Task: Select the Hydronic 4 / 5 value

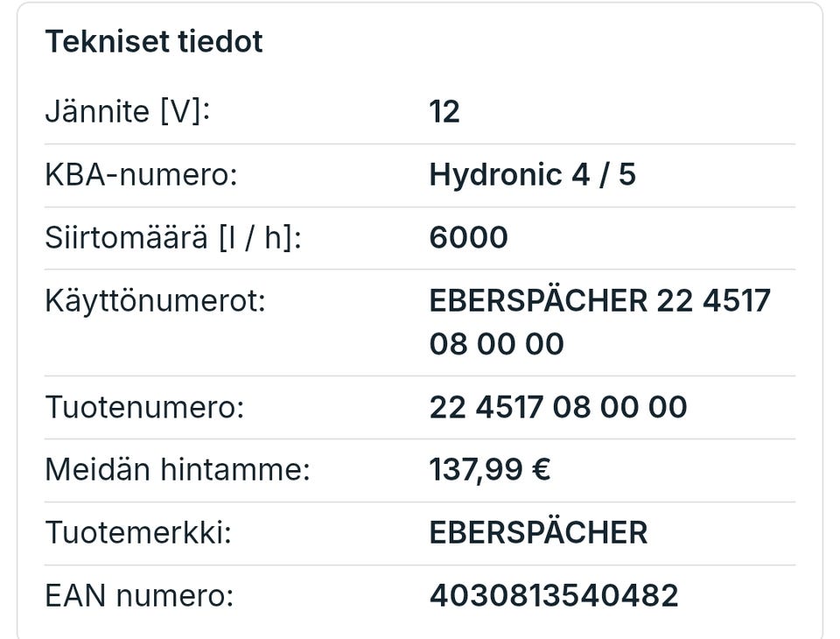Action: (533, 175)
